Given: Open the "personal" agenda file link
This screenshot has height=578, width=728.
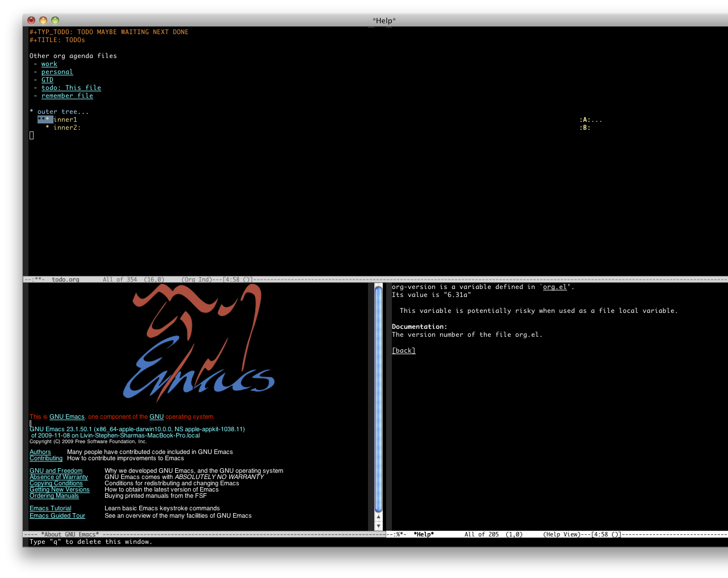Looking at the screenshot, I should click(x=57, y=72).
